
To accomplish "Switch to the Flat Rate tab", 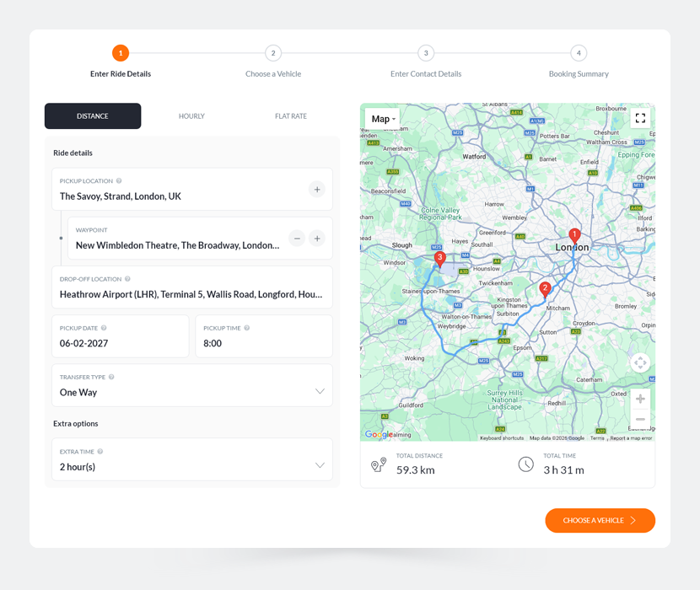I will [x=291, y=116].
